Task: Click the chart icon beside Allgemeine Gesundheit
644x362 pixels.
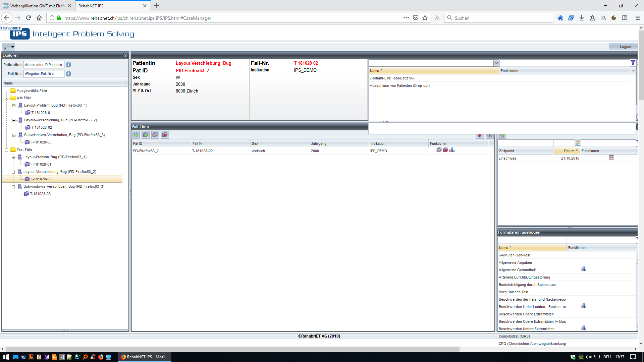Action: click(584, 269)
